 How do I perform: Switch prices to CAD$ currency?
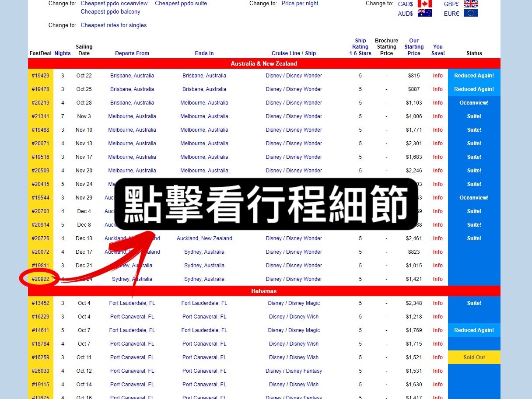(406, 4)
